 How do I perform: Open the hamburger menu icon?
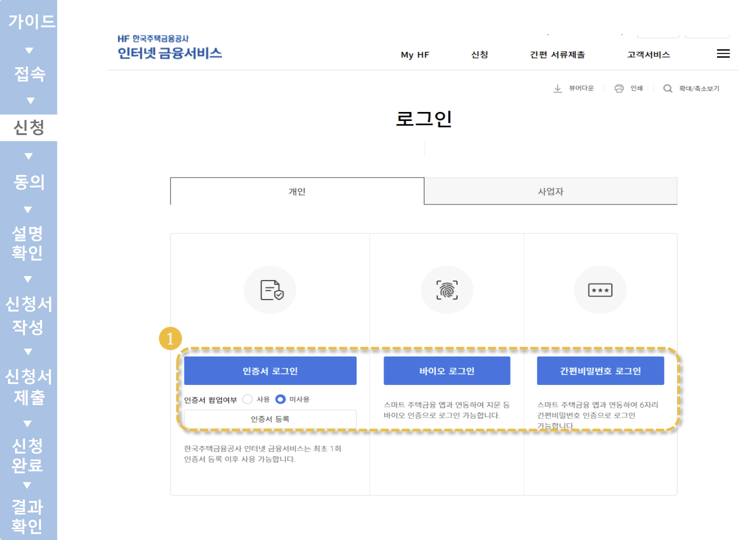[x=723, y=54]
